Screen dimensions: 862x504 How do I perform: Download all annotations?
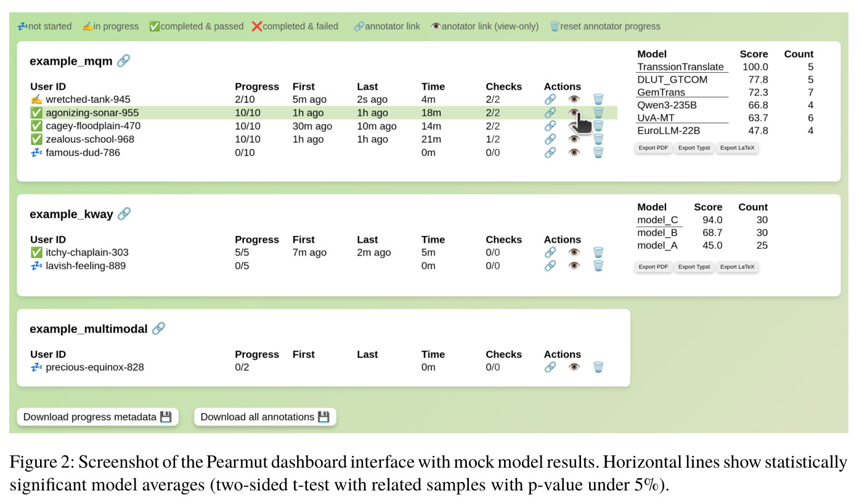[265, 417]
